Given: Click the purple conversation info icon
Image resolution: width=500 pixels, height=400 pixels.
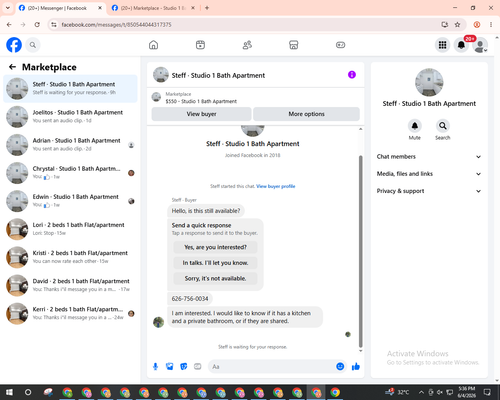Looking at the screenshot, I should click(x=352, y=75).
